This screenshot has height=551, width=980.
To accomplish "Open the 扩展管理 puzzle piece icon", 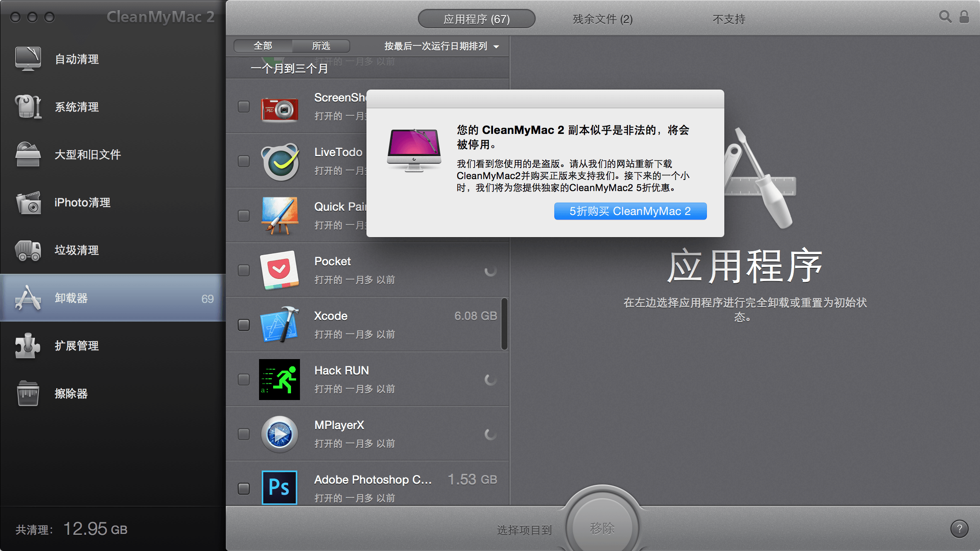I will (x=28, y=345).
